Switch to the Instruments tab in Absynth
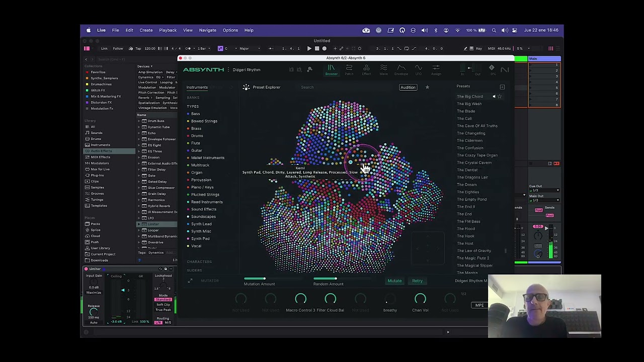 coord(197,87)
